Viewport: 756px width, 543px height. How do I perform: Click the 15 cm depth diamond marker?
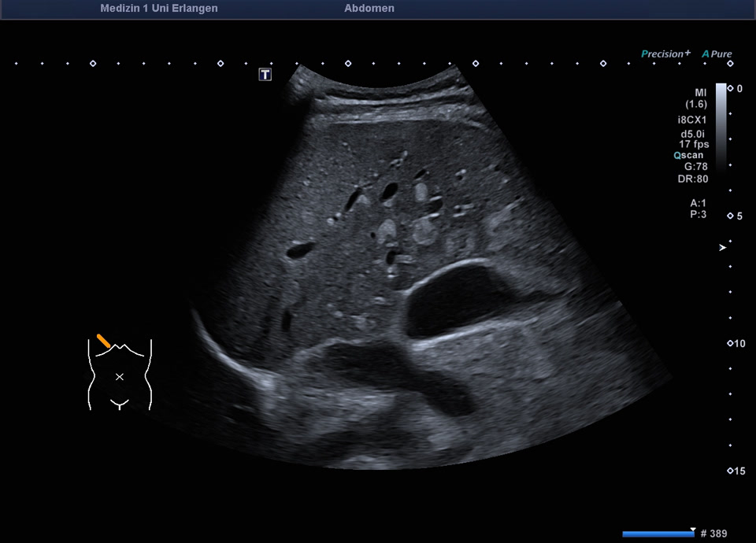[730, 471]
